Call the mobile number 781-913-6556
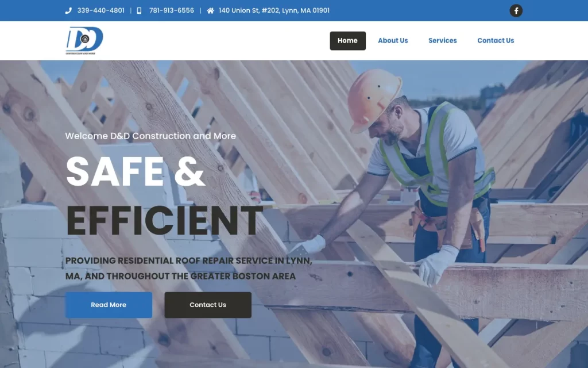 pyautogui.click(x=171, y=10)
